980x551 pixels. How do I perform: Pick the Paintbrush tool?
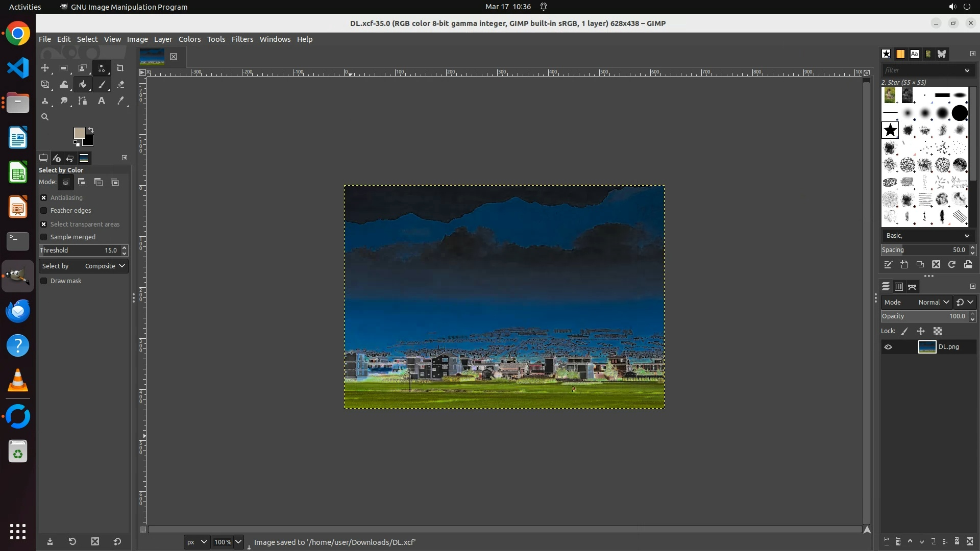[x=102, y=85]
